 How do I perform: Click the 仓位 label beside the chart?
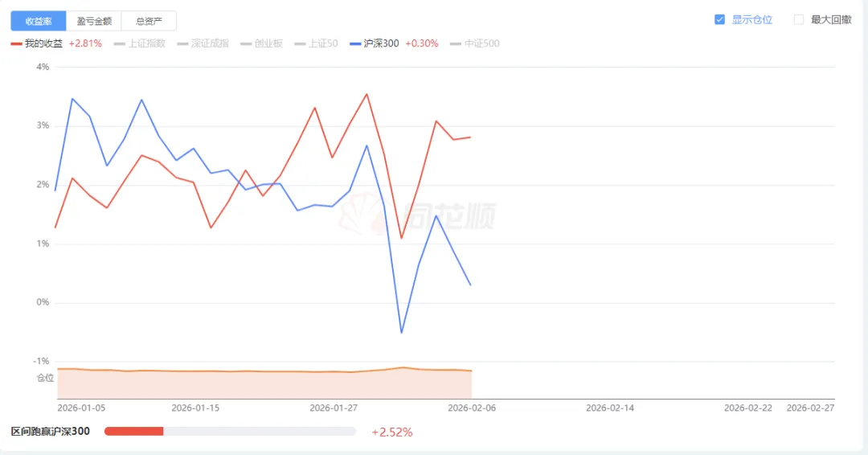point(45,378)
